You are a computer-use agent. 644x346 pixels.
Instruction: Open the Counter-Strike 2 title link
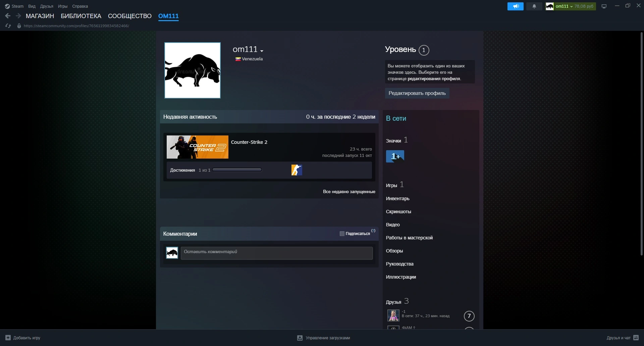(x=249, y=142)
